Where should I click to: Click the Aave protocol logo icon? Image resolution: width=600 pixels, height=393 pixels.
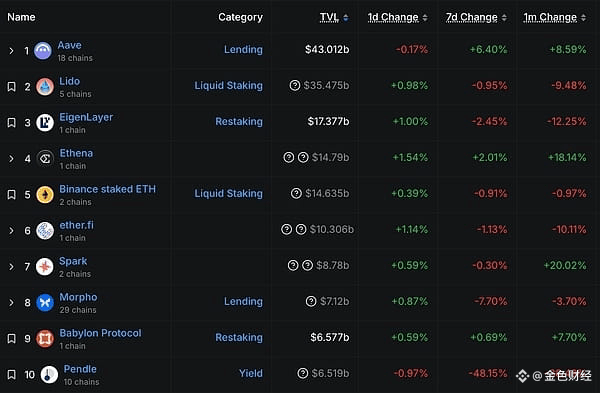click(x=43, y=51)
